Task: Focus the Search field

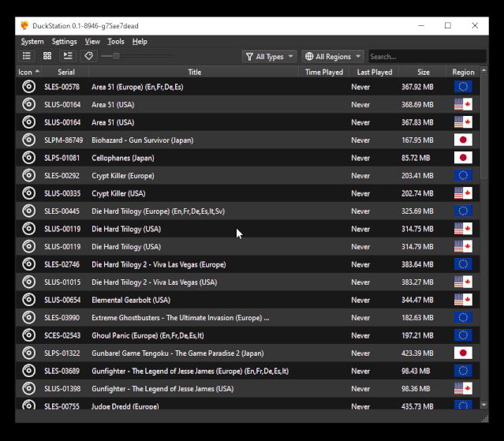Action: tap(427, 57)
